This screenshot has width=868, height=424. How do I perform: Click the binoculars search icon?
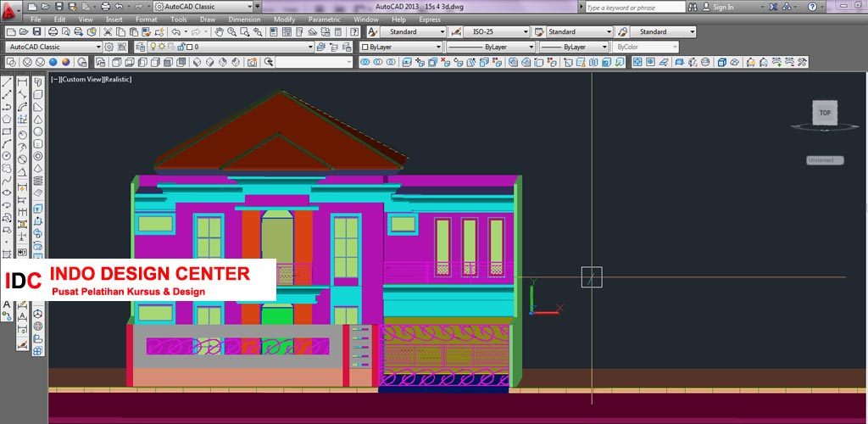pyautogui.click(x=693, y=7)
